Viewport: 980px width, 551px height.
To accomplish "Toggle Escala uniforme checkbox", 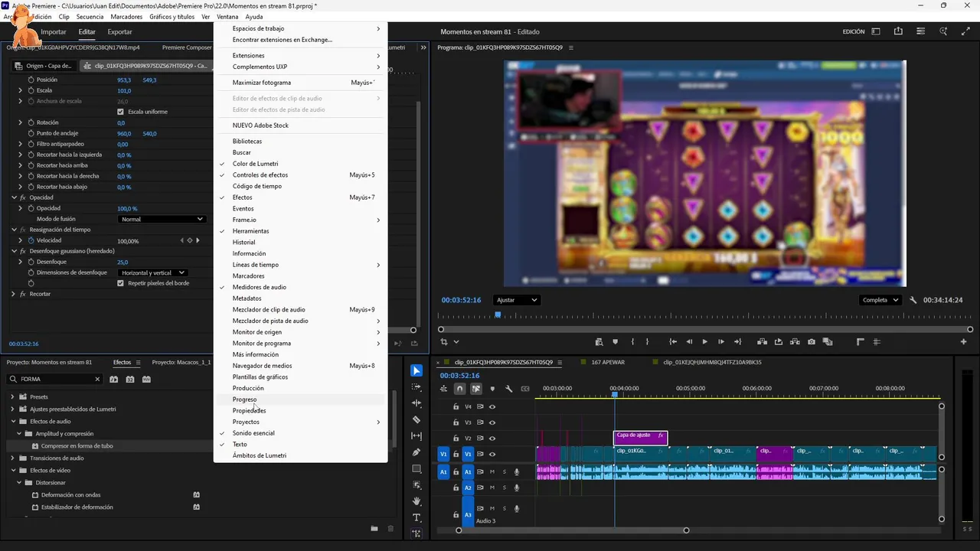I will click(x=120, y=112).
